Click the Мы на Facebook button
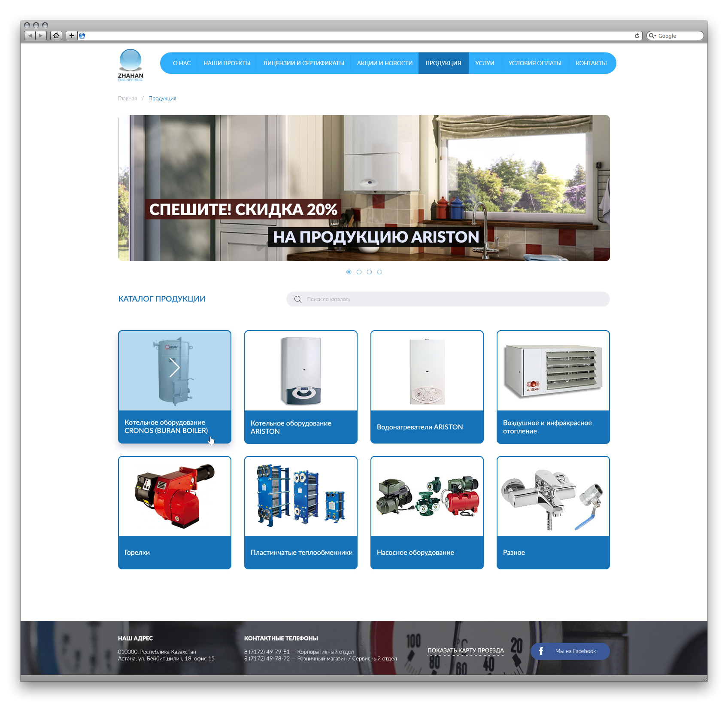 [570, 651]
